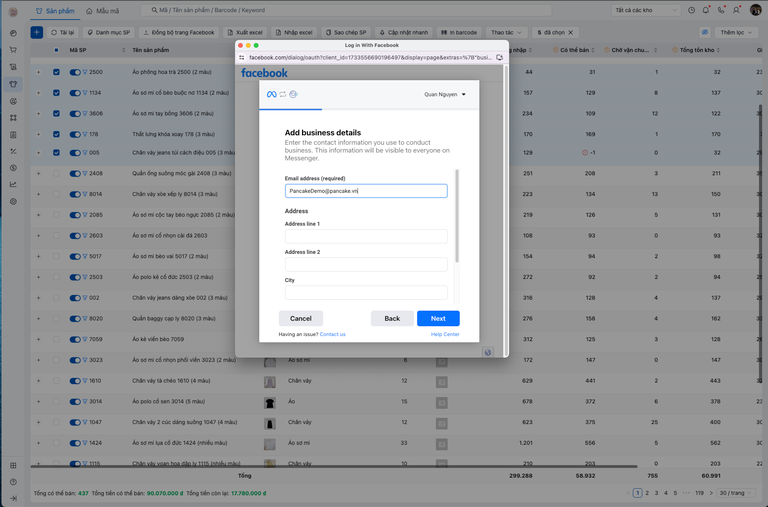Open the Contact us link

pos(333,334)
